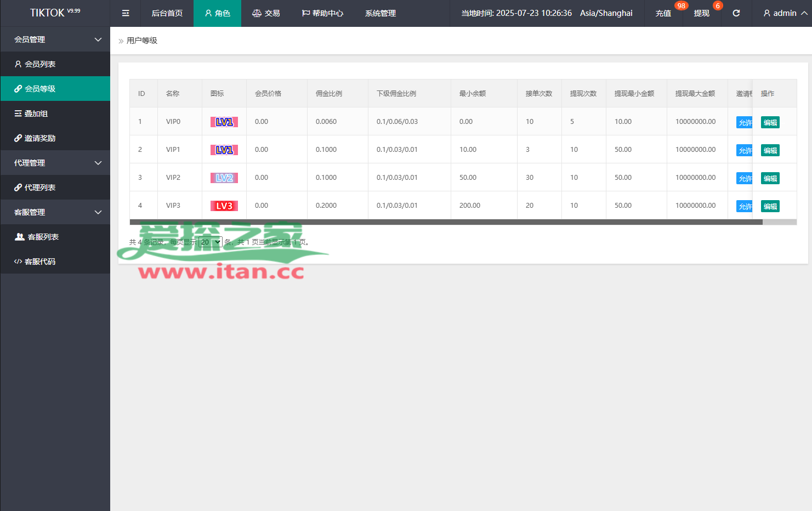Click the VIP3 LV3 level badge
Image resolution: width=812 pixels, height=511 pixels.
tap(224, 206)
